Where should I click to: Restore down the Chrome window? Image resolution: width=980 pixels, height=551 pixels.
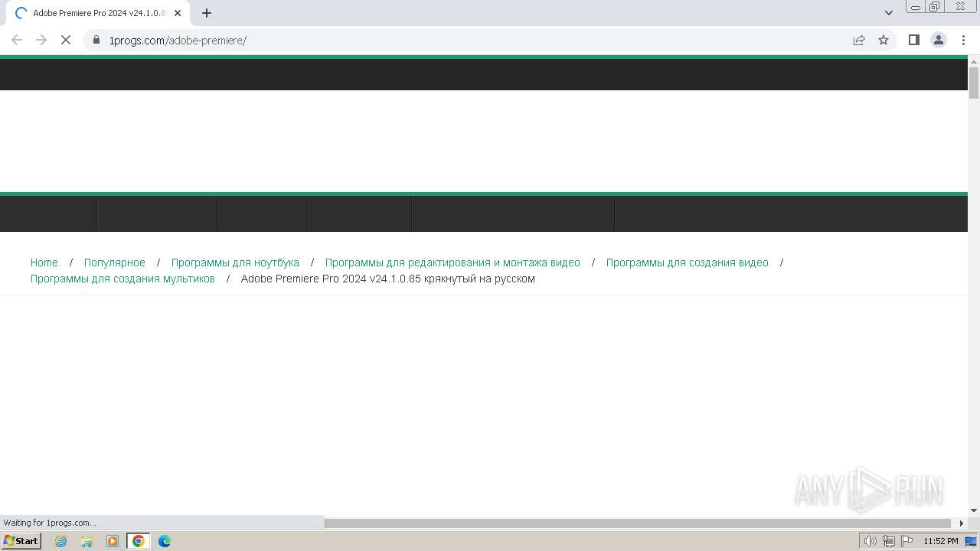pos(935,7)
